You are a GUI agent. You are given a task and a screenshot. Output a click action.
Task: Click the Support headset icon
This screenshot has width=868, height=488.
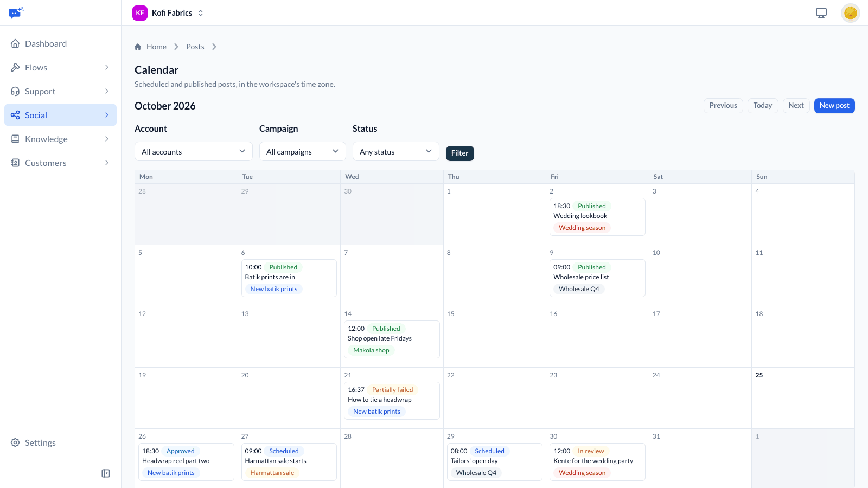pyautogui.click(x=15, y=91)
